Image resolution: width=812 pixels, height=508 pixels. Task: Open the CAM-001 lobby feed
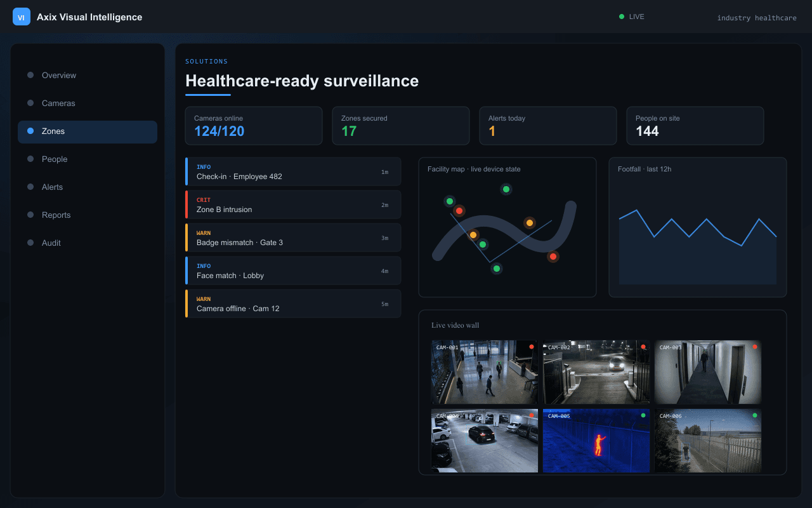click(x=485, y=372)
